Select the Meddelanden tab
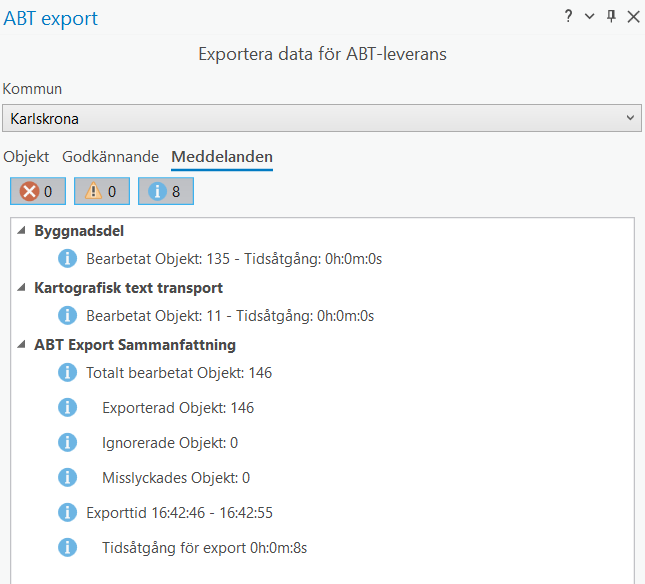Image resolution: width=645 pixels, height=584 pixels. point(222,157)
